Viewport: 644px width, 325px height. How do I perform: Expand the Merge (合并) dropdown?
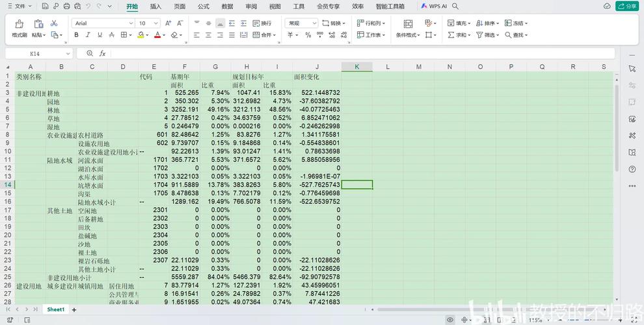(x=275, y=35)
